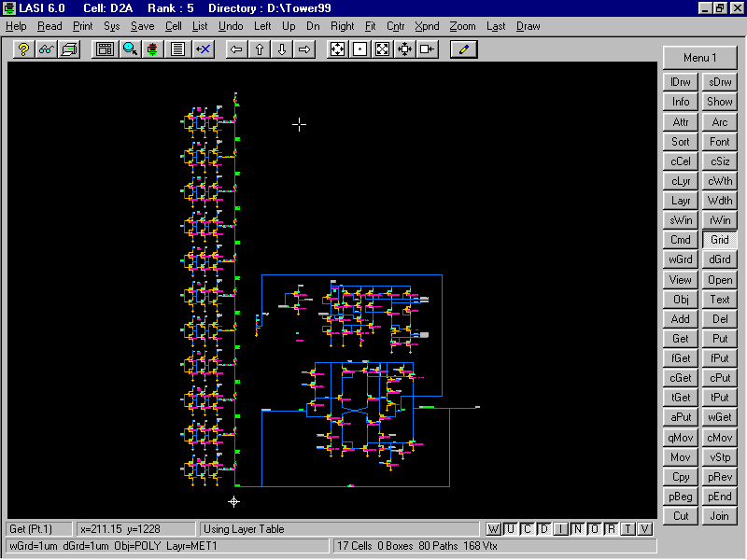Click the blue X with arrow icon
This screenshot has height=560, width=747.
(202, 49)
